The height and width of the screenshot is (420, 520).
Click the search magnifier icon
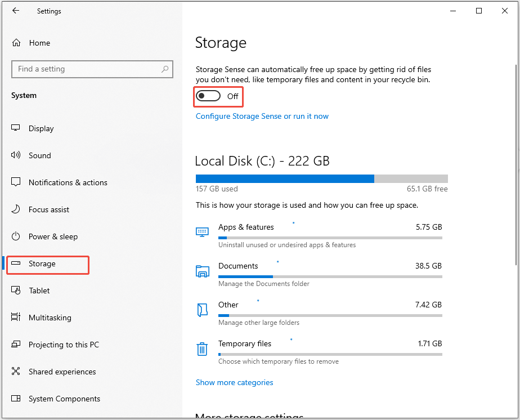tap(165, 69)
